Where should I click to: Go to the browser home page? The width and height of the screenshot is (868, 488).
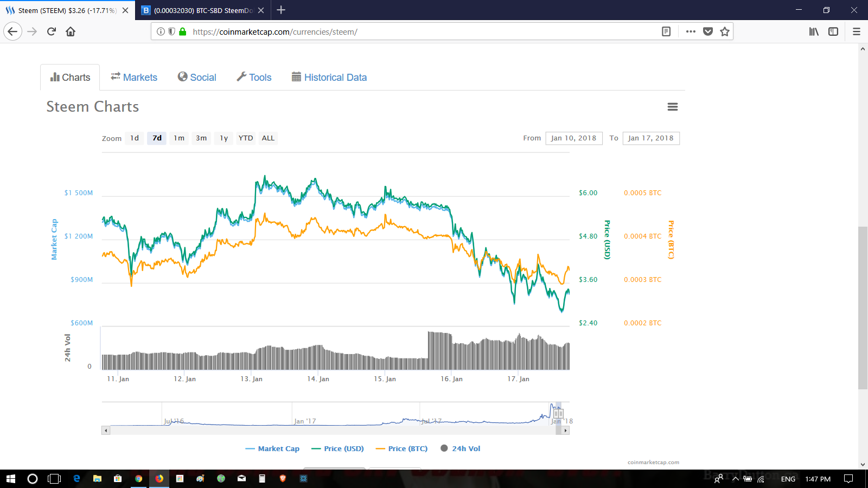pos(71,31)
